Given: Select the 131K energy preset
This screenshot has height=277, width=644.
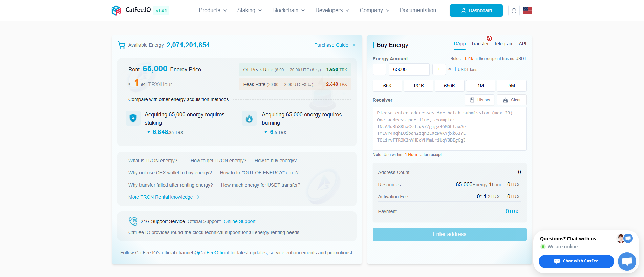Looking at the screenshot, I should tap(418, 86).
